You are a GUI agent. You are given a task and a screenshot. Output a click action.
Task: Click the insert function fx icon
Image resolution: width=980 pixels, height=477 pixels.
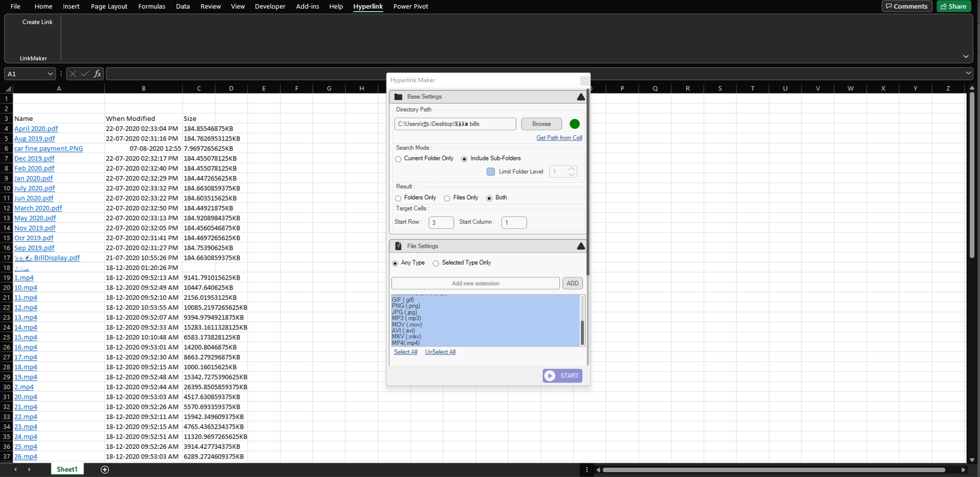pos(98,74)
